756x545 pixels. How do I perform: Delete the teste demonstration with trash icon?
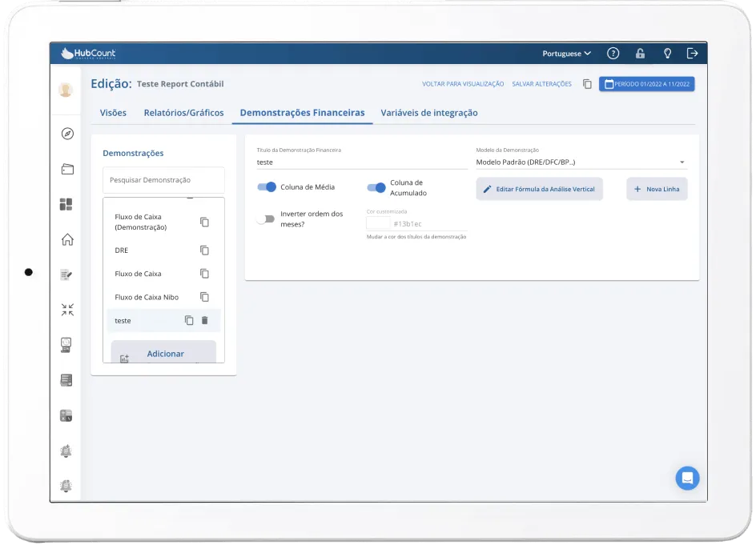point(204,320)
